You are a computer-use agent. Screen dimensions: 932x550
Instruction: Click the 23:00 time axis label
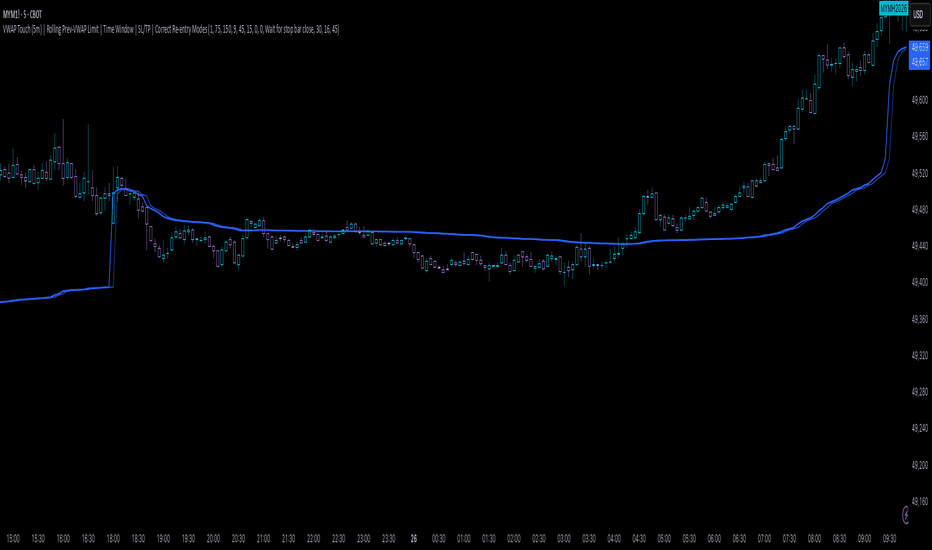(363, 539)
